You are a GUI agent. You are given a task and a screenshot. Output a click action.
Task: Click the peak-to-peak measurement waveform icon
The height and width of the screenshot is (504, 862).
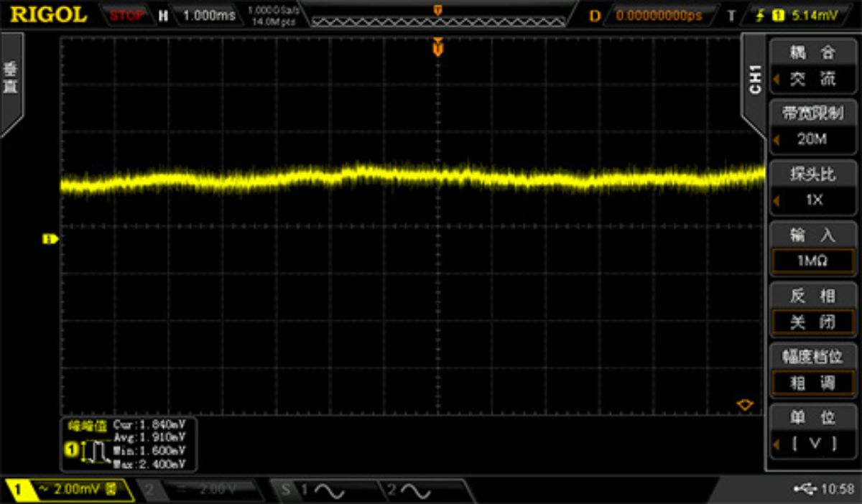pyautogui.click(x=90, y=451)
